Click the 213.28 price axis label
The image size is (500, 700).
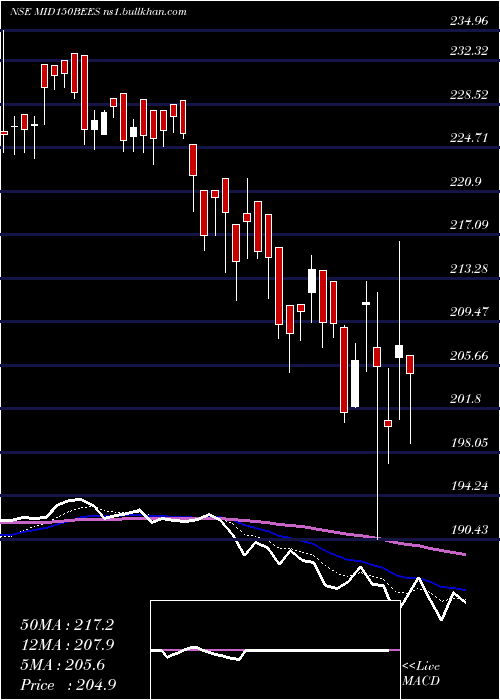point(468,269)
